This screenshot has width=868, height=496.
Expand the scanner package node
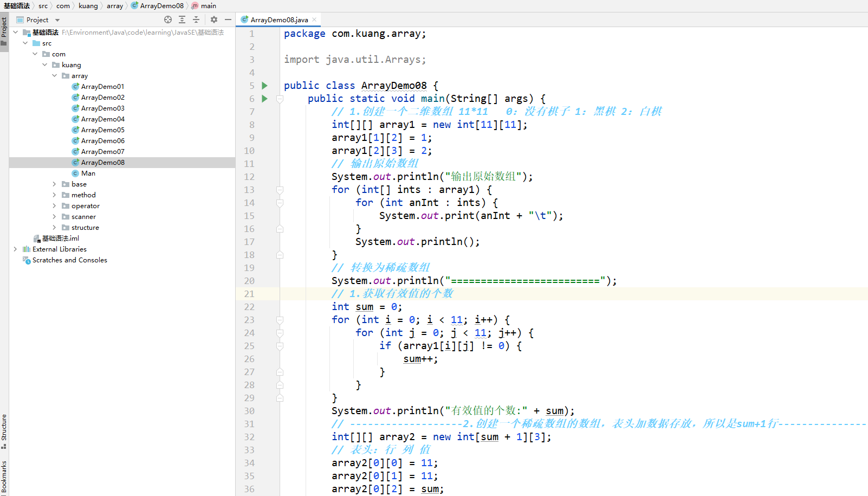coord(54,217)
